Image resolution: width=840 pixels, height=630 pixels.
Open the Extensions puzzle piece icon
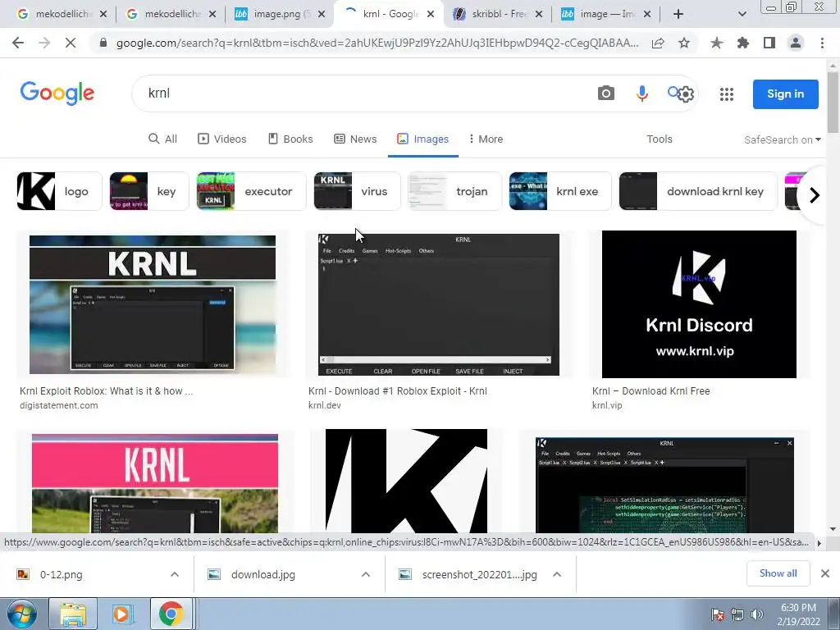click(743, 43)
